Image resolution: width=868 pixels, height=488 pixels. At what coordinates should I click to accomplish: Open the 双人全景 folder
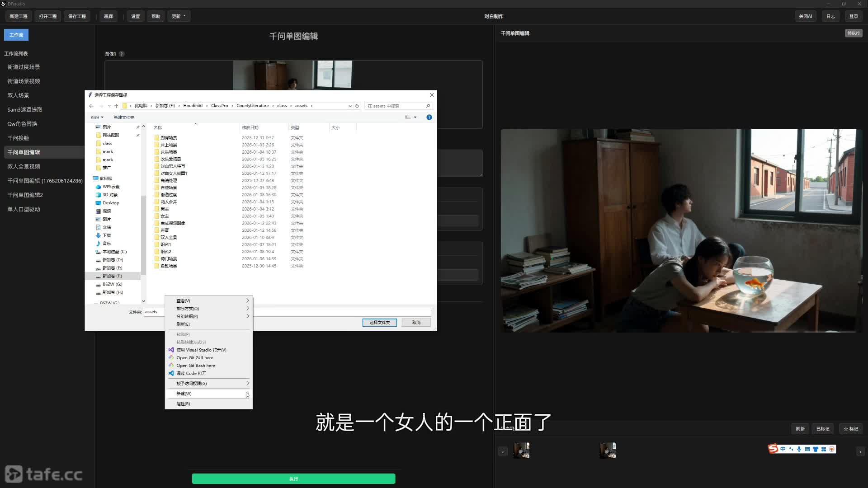point(169,237)
